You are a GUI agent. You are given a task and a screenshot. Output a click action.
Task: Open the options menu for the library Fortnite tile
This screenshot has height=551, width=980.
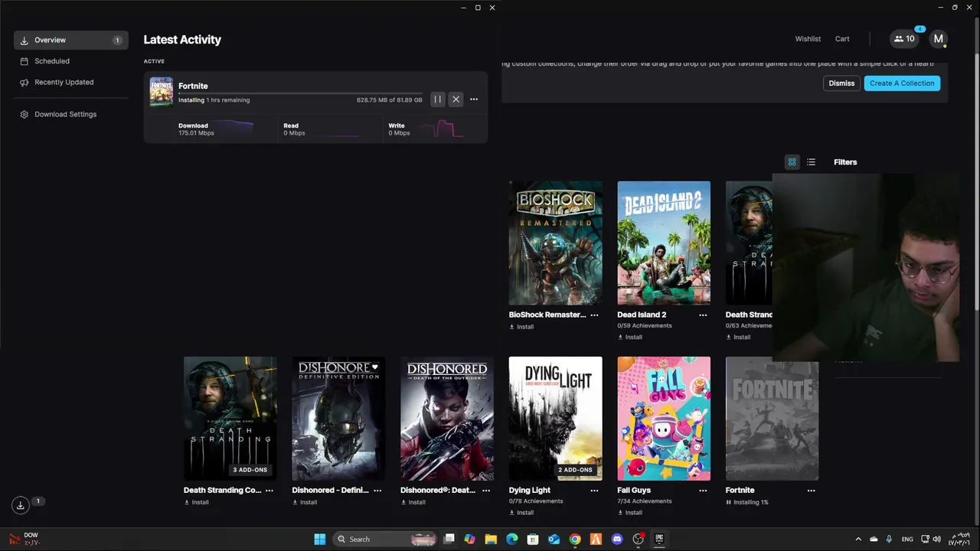click(x=811, y=491)
